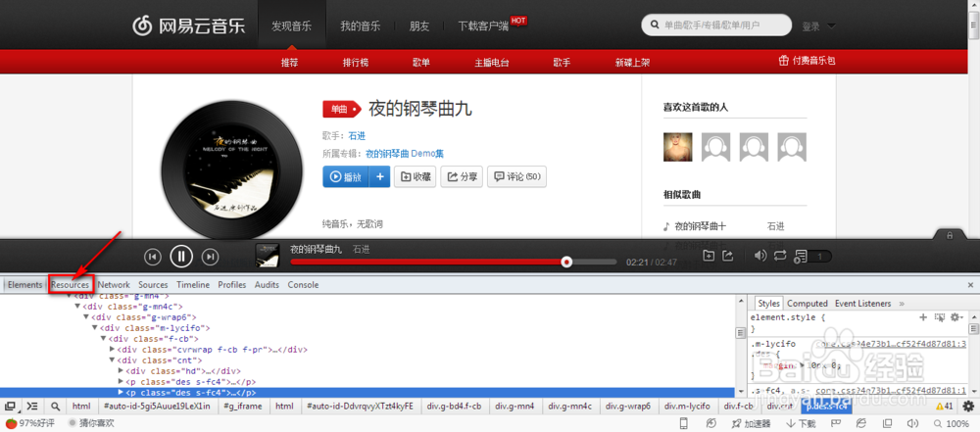
Task: Click the 收藏 collect button
Action: 416,177
